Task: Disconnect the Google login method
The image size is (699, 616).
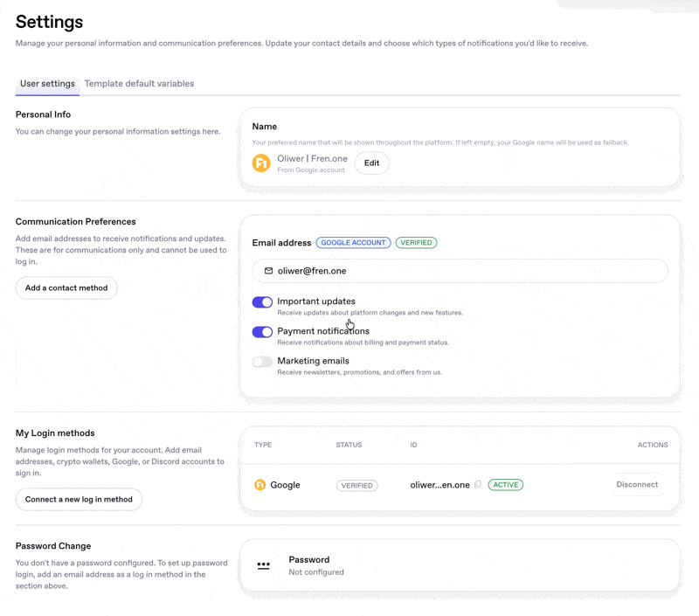Action: [637, 485]
